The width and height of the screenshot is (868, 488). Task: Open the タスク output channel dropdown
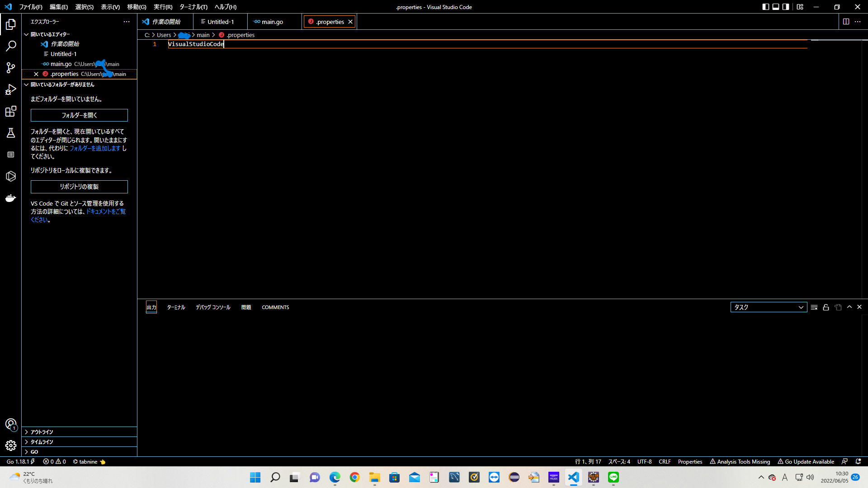click(x=769, y=307)
